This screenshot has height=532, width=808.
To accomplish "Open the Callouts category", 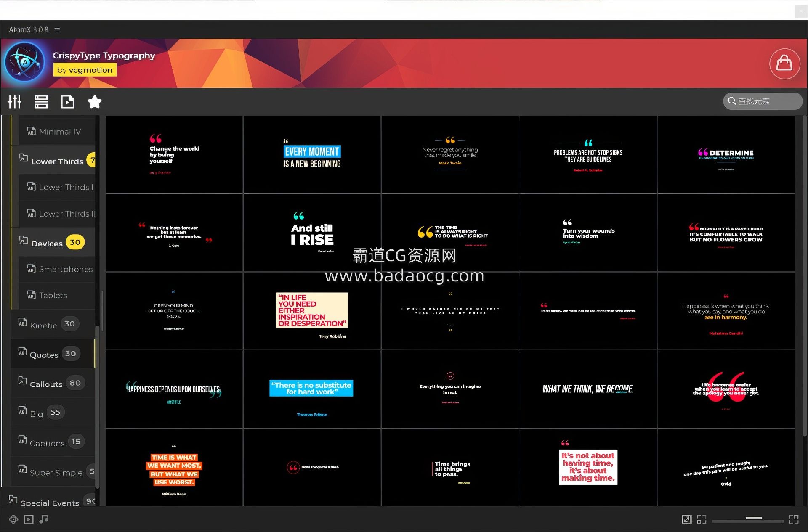I will click(x=53, y=383).
